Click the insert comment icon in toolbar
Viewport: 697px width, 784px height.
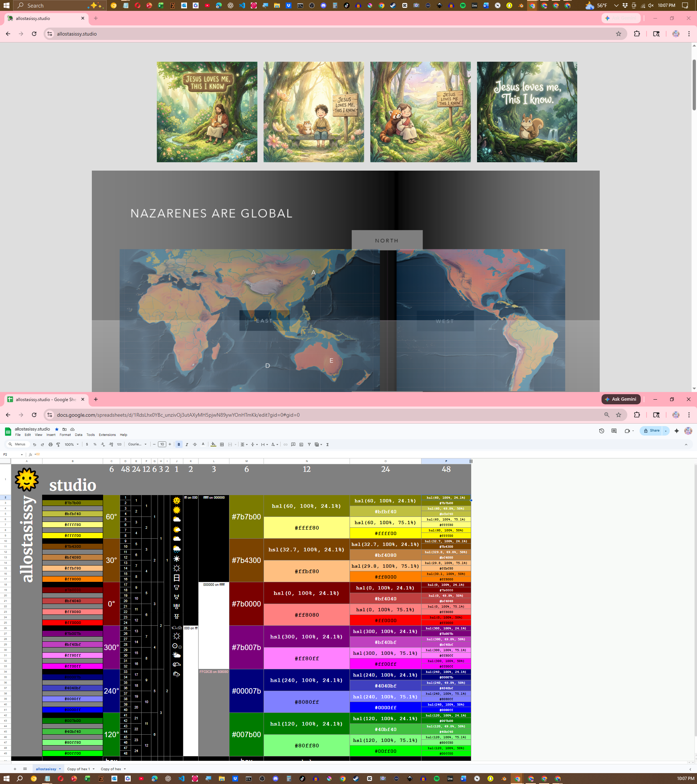pos(293,445)
